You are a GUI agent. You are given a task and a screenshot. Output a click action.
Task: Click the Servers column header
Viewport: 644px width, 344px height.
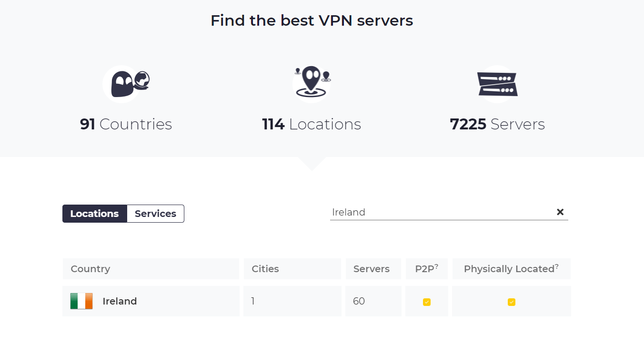(x=372, y=269)
